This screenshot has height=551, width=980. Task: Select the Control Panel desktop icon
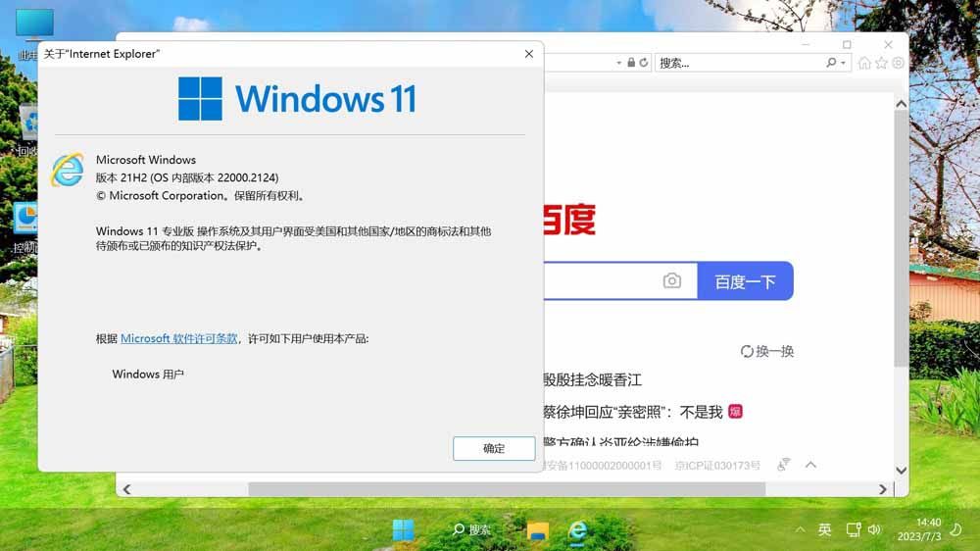26,227
